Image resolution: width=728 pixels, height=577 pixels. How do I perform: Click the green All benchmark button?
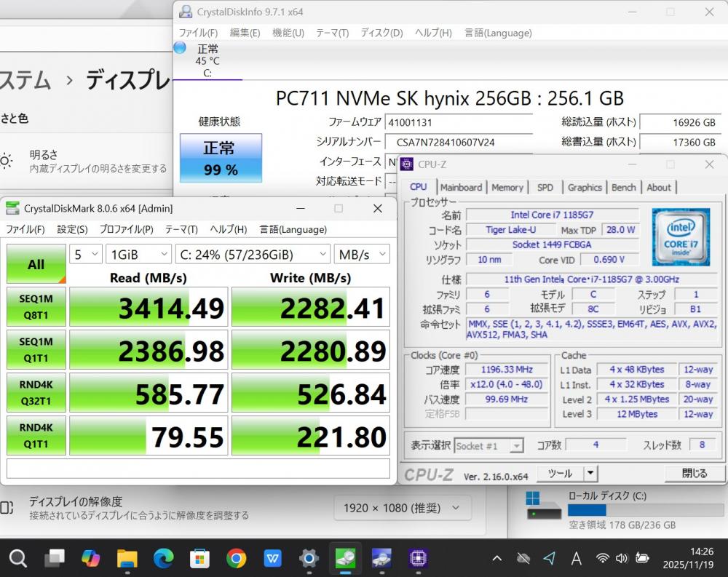click(36, 263)
